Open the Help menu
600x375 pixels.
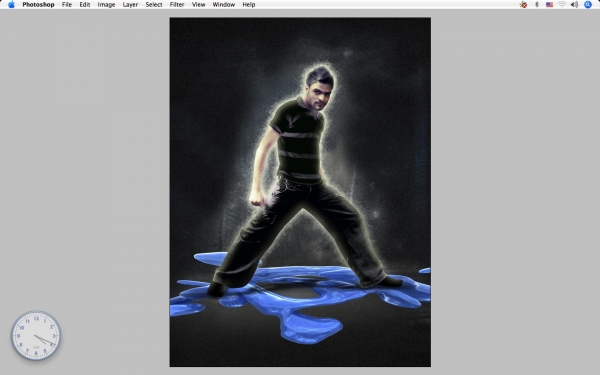[249, 5]
